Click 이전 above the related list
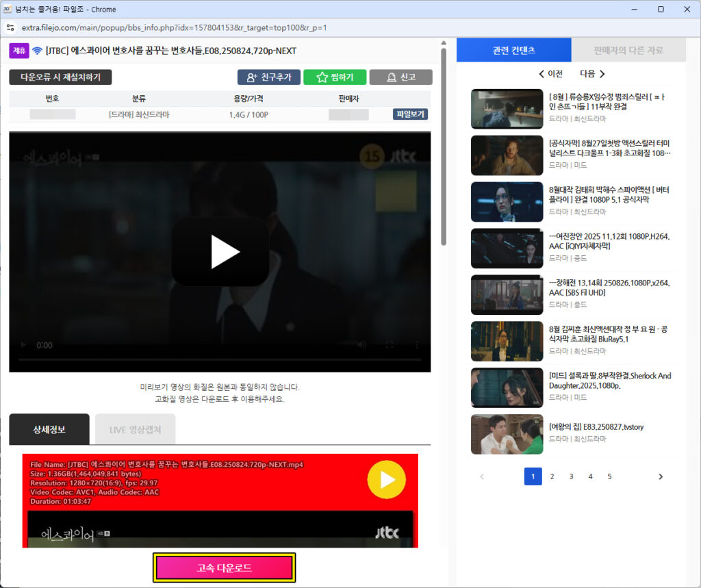 pos(550,74)
